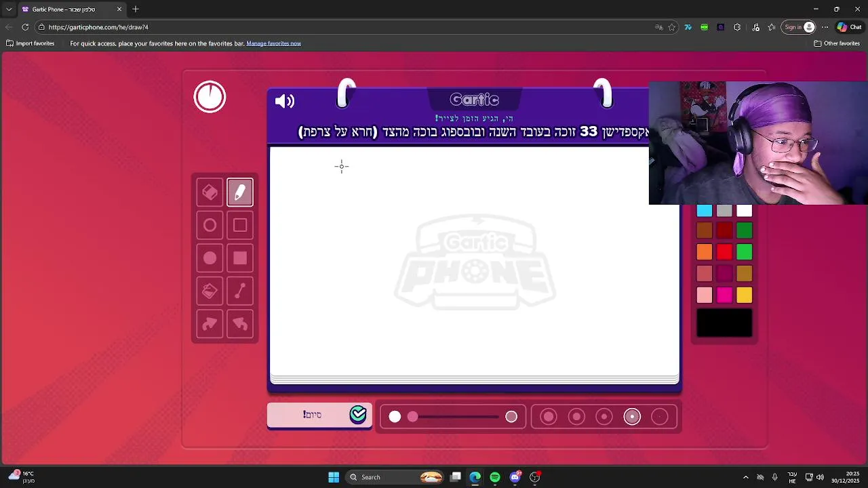Choose the hollow circle shape tool
This screenshot has height=488, width=868.
(210, 225)
